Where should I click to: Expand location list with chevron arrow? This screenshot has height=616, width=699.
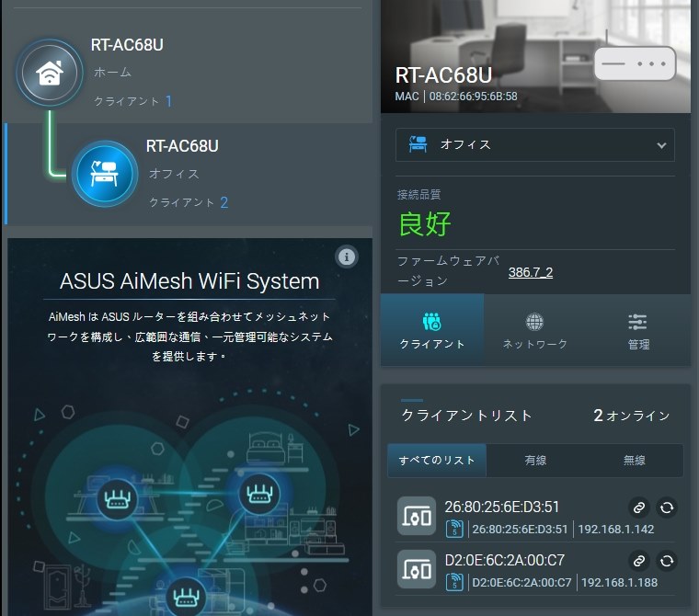pos(661,145)
